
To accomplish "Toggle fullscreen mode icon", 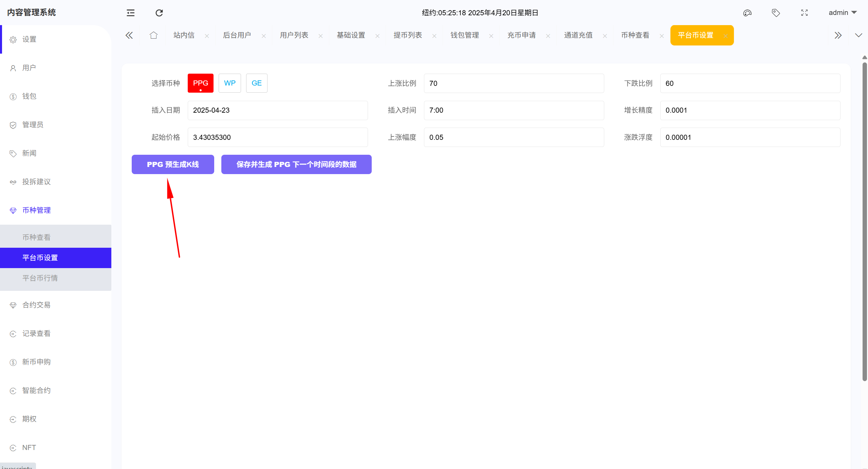I will click(804, 13).
